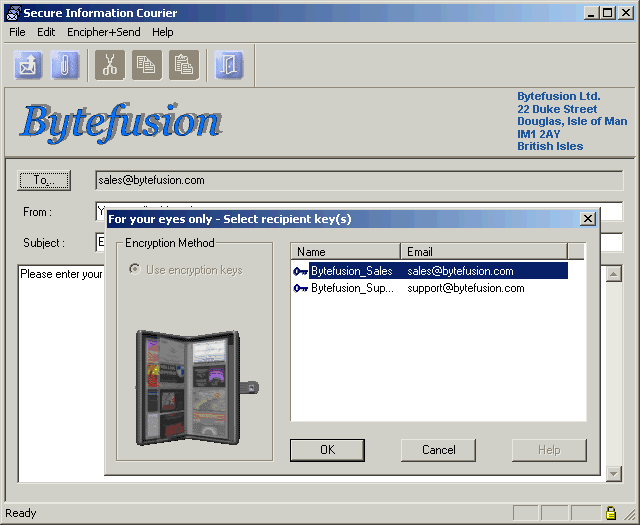Click the key icon beside Bytefusion_Sup...
Image resolution: width=640 pixels, height=525 pixels.
(300, 288)
